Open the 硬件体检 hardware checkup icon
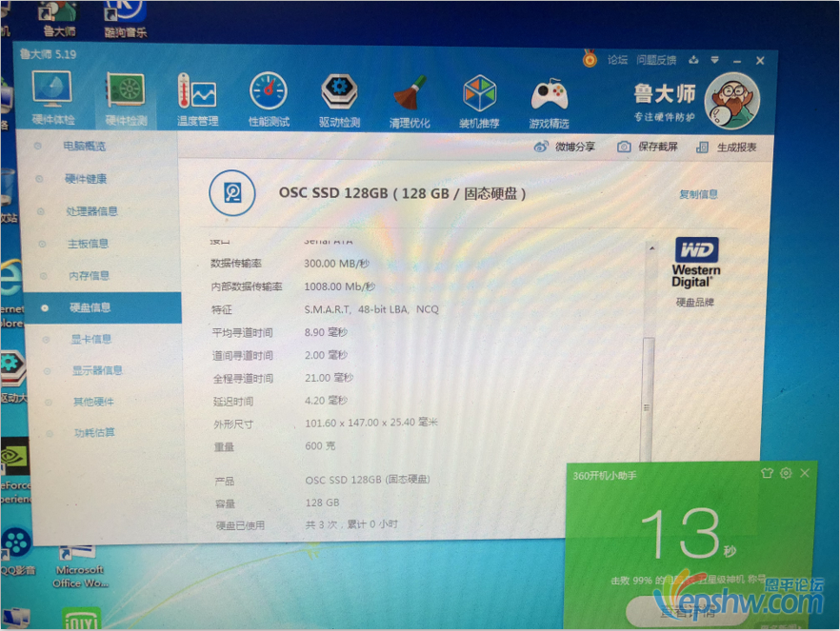This screenshot has width=840, height=631. tap(52, 97)
